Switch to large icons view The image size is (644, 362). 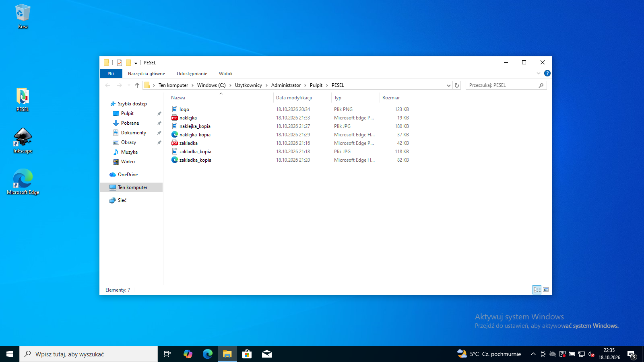[x=546, y=290]
